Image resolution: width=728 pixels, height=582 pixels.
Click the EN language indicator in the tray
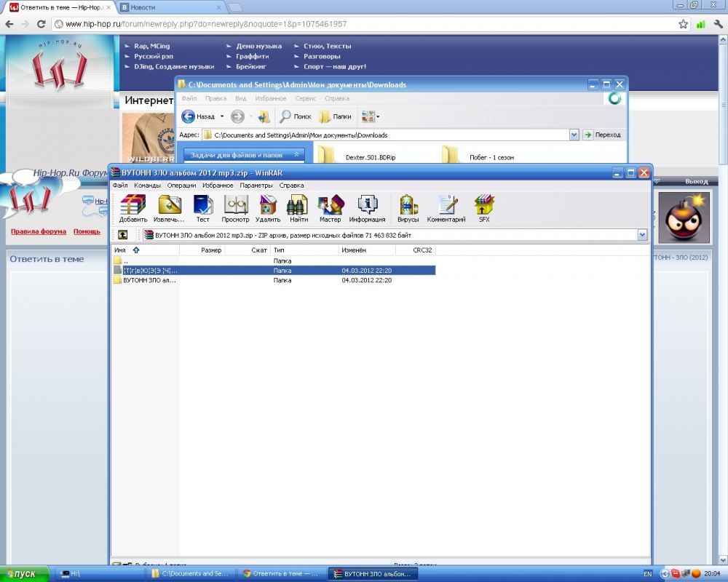click(648, 574)
